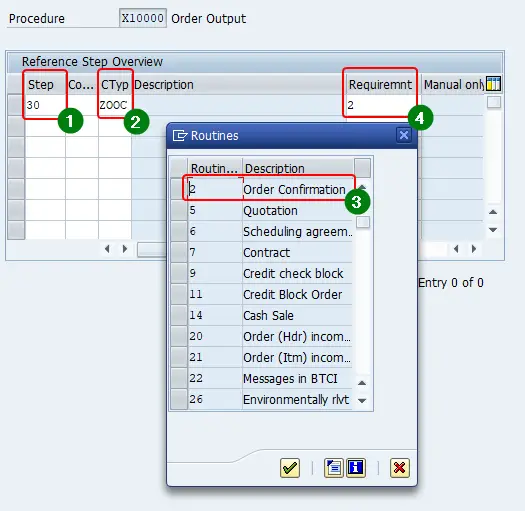
Task: Click the Routin... column header in dialog
Action: [x=215, y=168]
